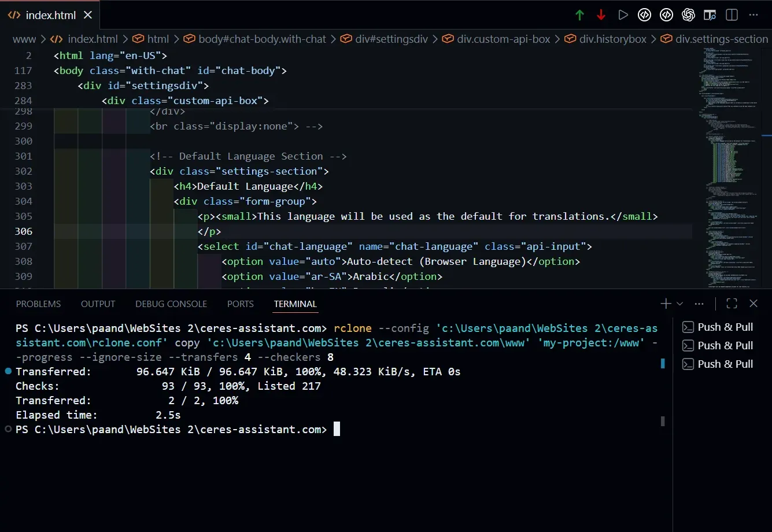The image size is (772, 532).
Task: Click the terminal scrollbar blue marker
Action: click(663, 363)
